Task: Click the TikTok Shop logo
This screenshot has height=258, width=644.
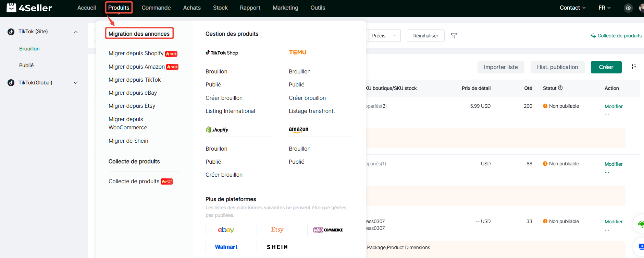Action: [x=222, y=52]
